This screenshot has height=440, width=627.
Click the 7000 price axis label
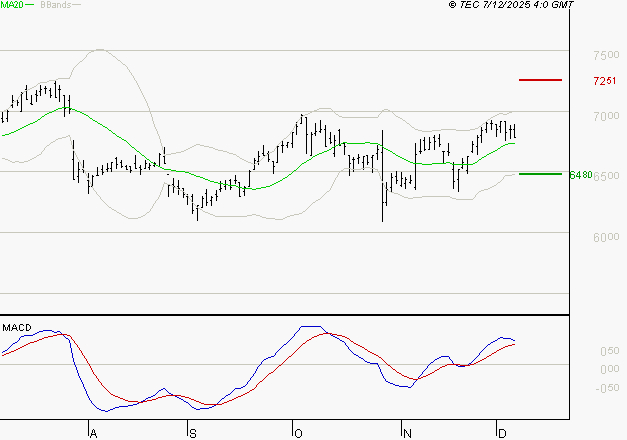[606, 116]
